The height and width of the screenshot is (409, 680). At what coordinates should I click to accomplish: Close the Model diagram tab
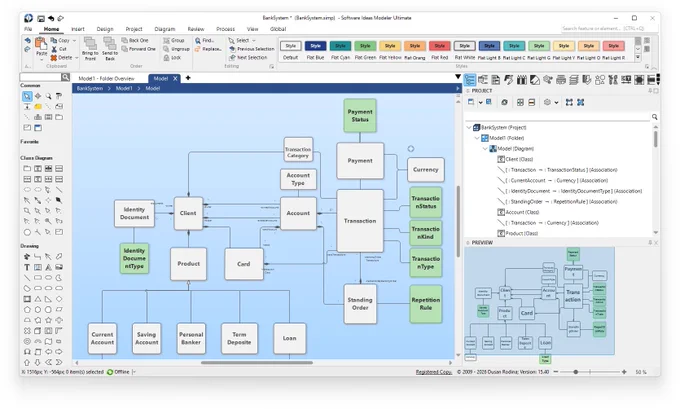175,79
